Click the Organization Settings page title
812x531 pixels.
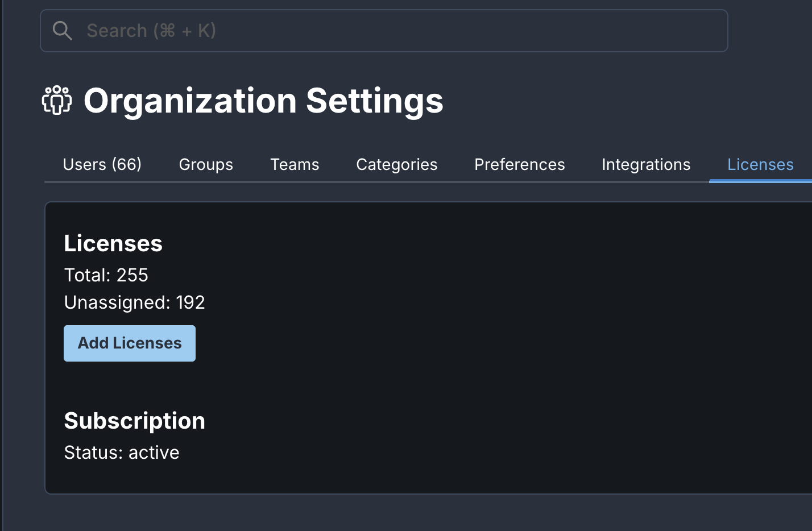(x=263, y=101)
